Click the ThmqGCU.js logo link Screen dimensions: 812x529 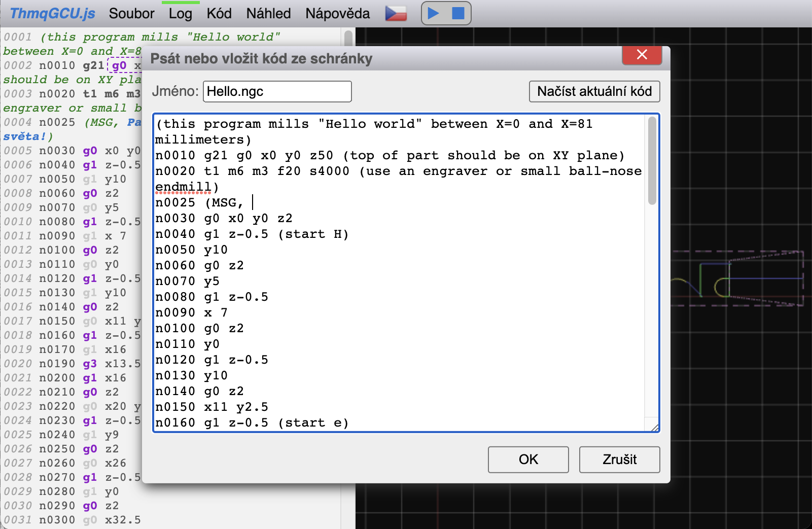pos(52,14)
